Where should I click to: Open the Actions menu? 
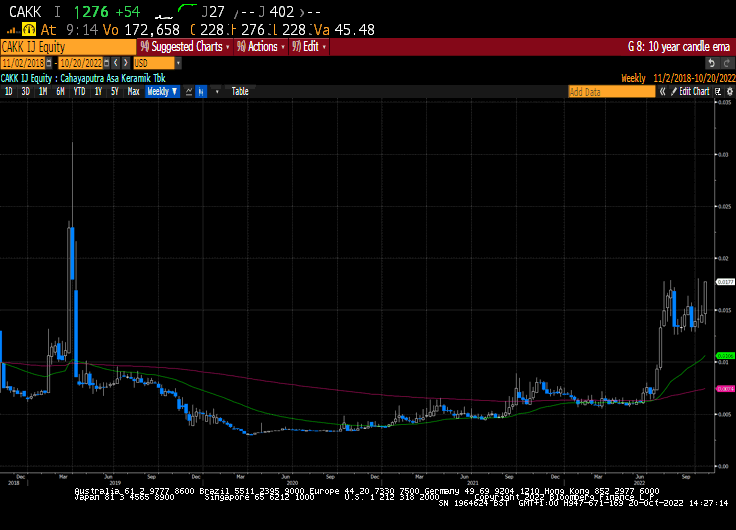pos(261,47)
